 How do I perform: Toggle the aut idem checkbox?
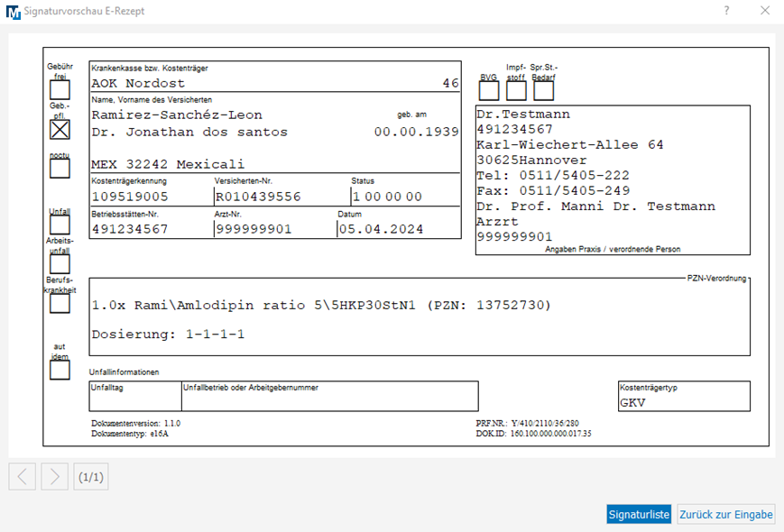(60, 371)
